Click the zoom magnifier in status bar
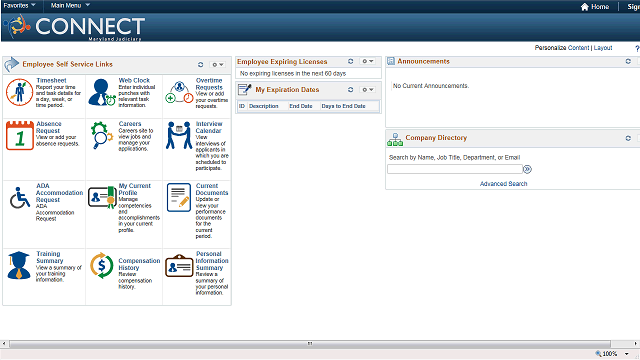 pos(598,353)
